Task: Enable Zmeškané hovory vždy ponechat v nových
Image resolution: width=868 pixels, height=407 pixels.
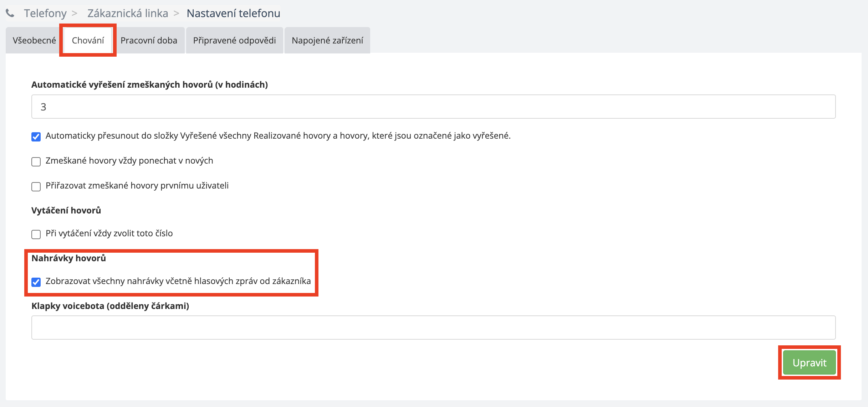Action: [x=36, y=161]
